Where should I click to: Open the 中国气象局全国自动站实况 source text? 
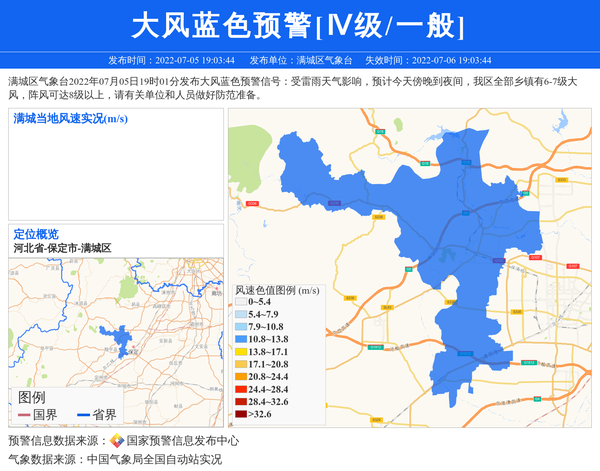(154, 459)
